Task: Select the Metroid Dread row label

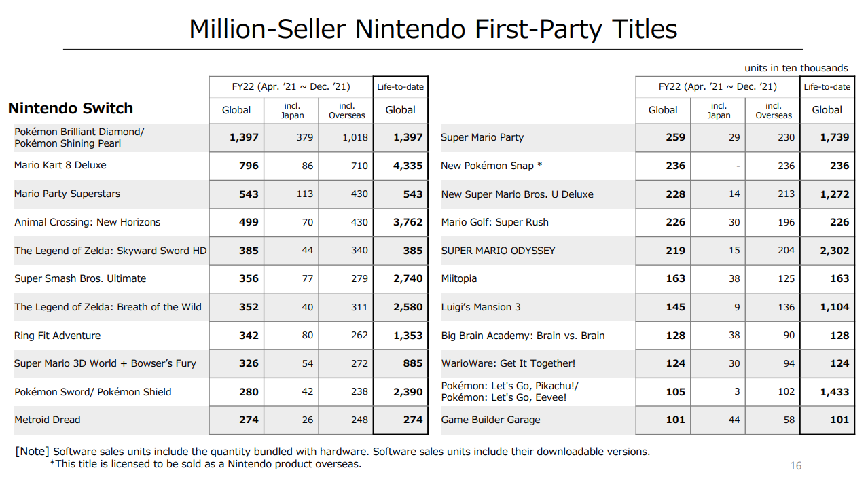Action: 48,420
